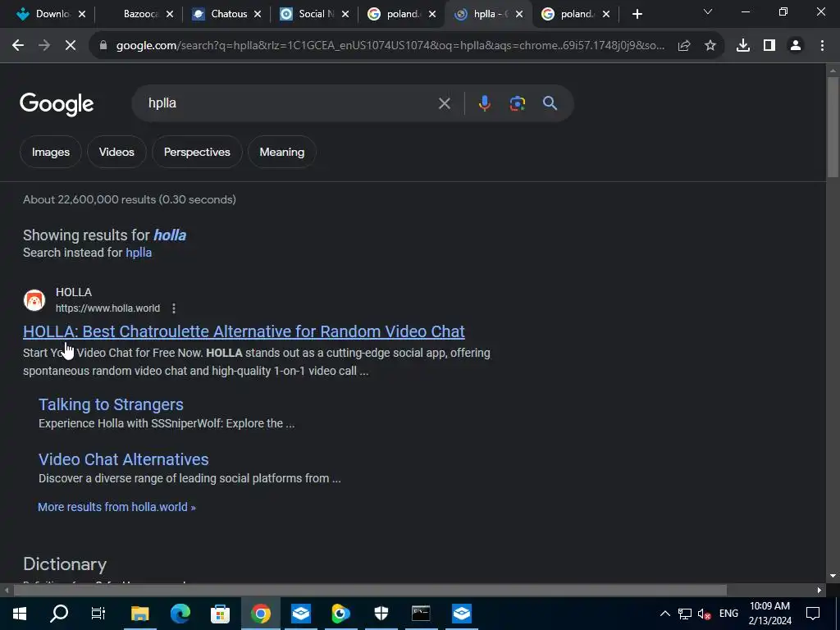Select the Meaning filter chip

click(x=282, y=152)
